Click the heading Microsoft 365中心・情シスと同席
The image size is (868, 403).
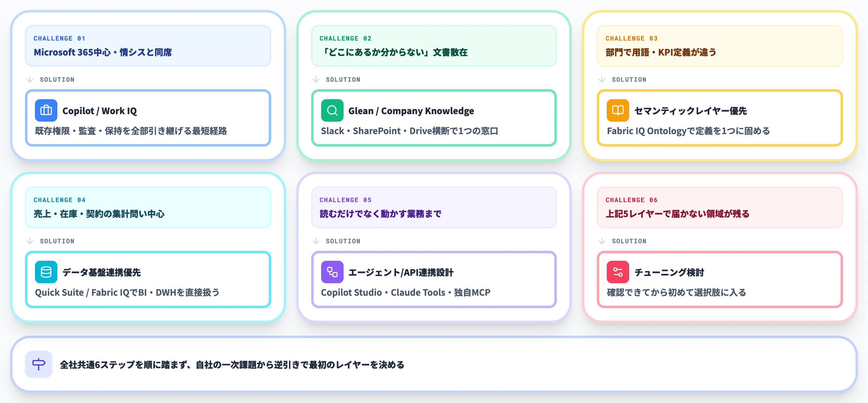point(103,52)
